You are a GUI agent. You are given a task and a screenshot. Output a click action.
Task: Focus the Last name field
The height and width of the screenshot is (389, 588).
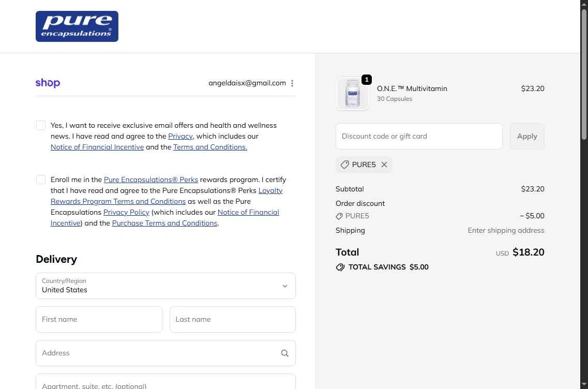(233, 319)
